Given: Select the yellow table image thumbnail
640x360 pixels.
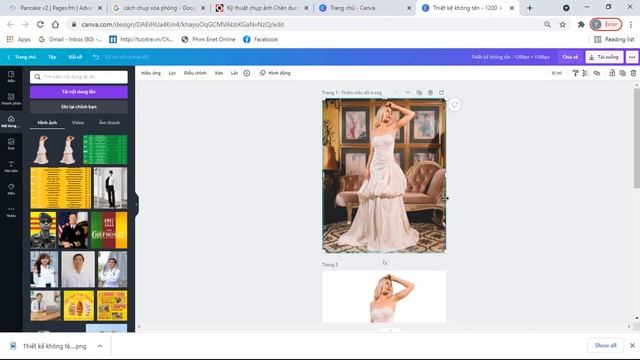Looking at the screenshot, I should point(61,188).
